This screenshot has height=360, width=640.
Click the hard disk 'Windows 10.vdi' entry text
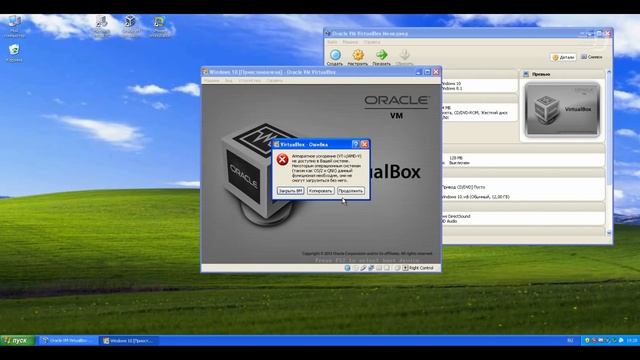tap(476, 197)
